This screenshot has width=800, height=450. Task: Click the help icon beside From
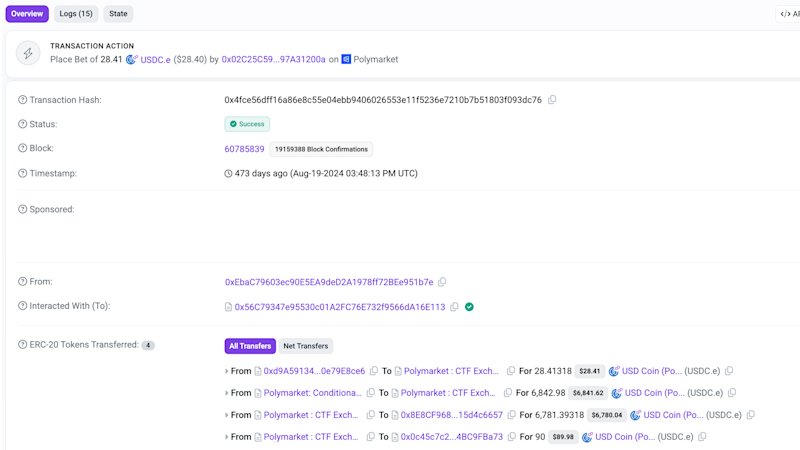[x=22, y=281]
